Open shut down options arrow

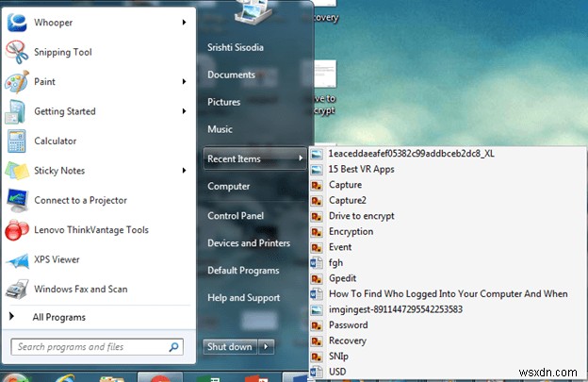[x=266, y=347]
